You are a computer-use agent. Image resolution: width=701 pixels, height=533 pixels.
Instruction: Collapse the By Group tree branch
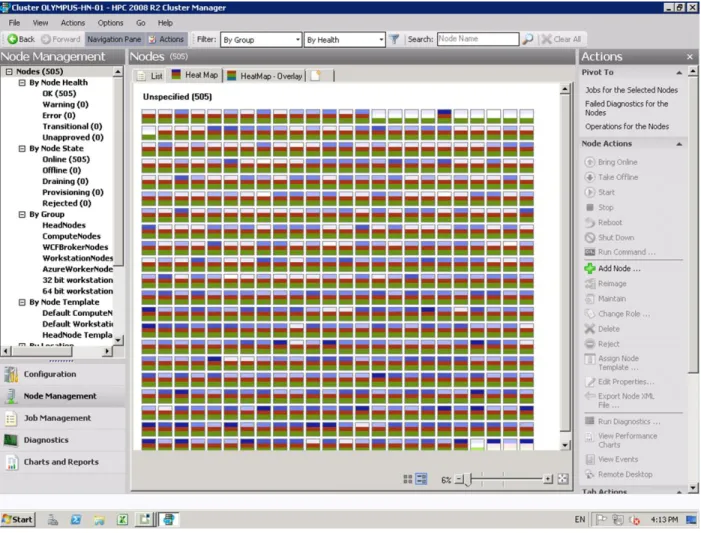tap(22, 215)
